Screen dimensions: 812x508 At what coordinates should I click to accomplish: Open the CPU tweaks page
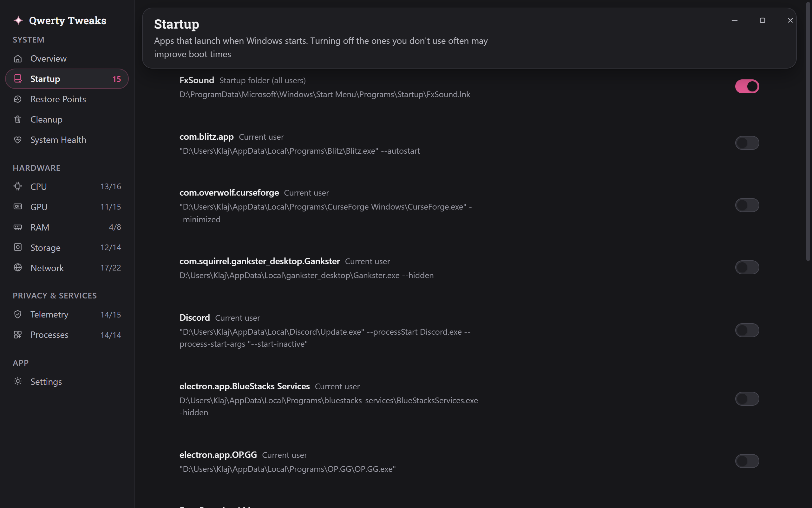pyautogui.click(x=67, y=186)
